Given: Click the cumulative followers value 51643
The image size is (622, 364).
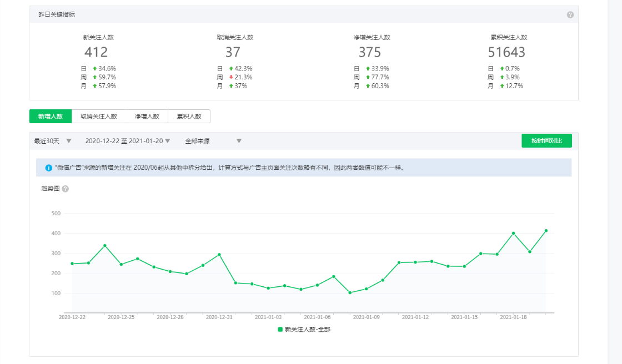Looking at the screenshot, I should [506, 52].
